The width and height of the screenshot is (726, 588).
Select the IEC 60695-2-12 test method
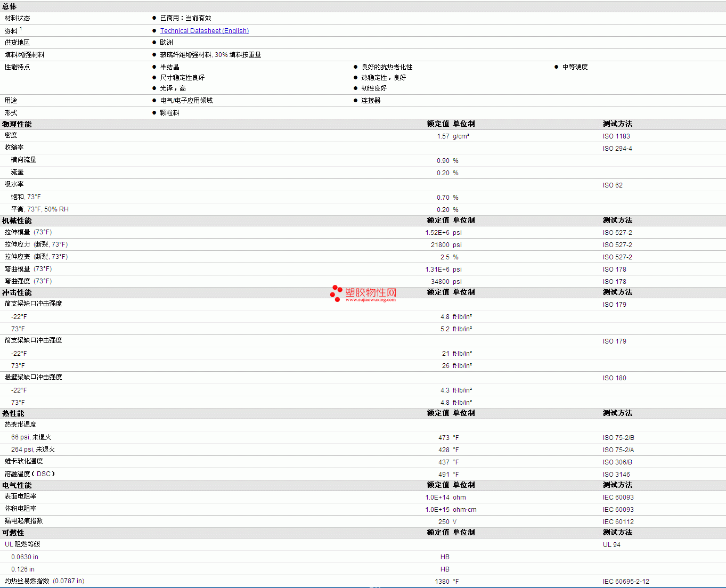coord(626,582)
